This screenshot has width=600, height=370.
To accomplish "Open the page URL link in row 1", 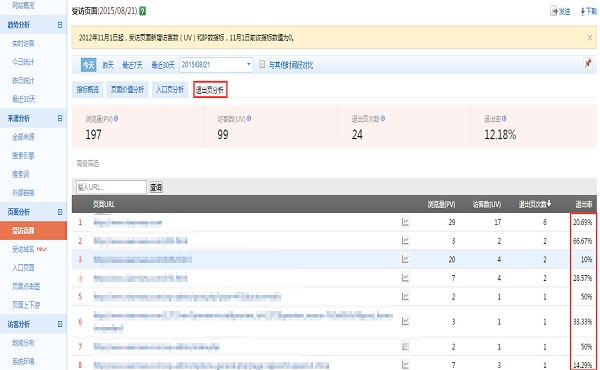I will [128, 222].
